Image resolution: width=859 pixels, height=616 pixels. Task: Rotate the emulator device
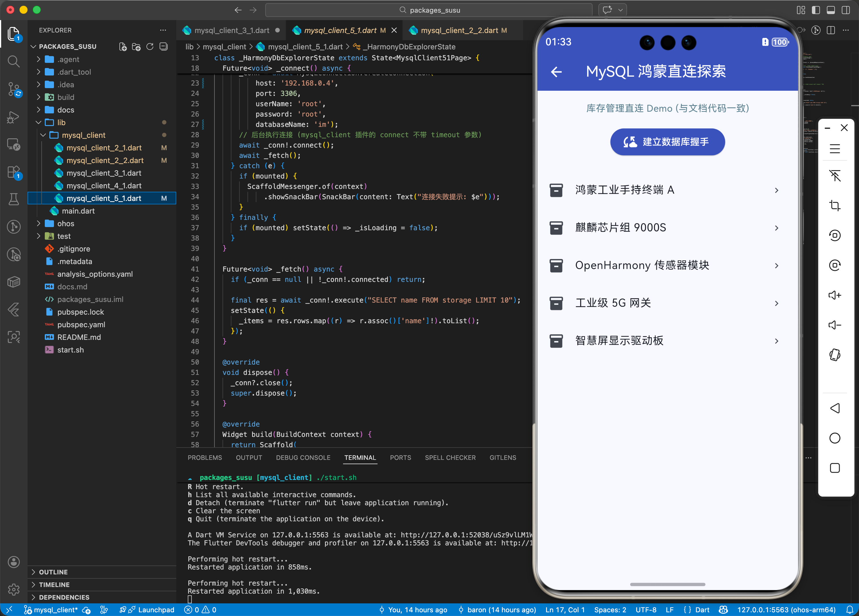835,355
